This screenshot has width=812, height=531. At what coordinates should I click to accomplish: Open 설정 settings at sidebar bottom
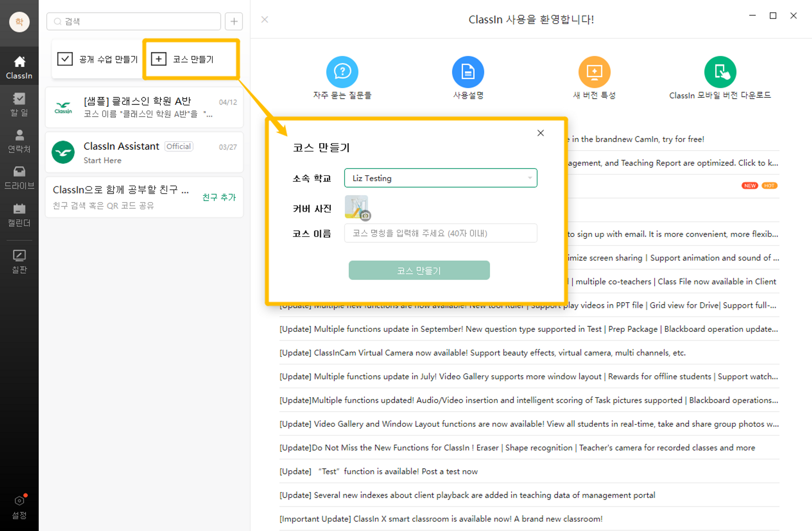[x=19, y=507]
